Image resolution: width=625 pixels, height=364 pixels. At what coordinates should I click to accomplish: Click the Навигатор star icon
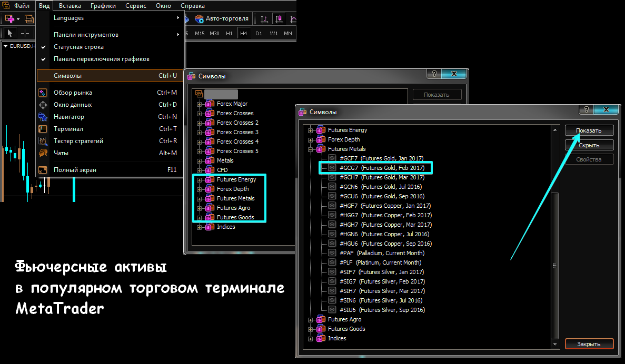pos(43,117)
